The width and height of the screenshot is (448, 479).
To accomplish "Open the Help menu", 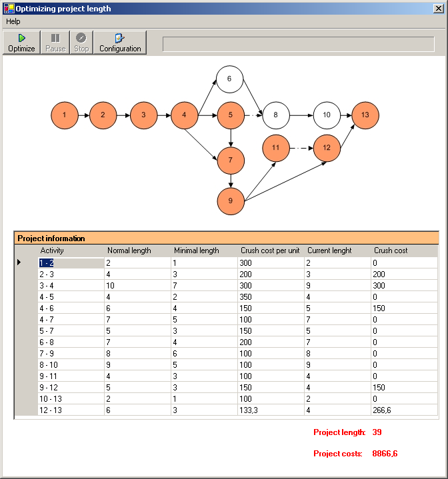I will click(13, 22).
